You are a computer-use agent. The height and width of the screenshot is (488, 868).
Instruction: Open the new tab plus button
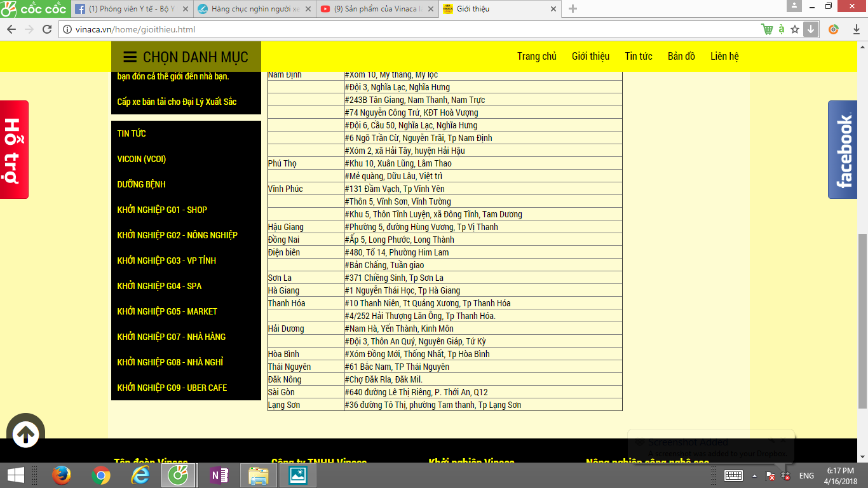pyautogui.click(x=573, y=9)
